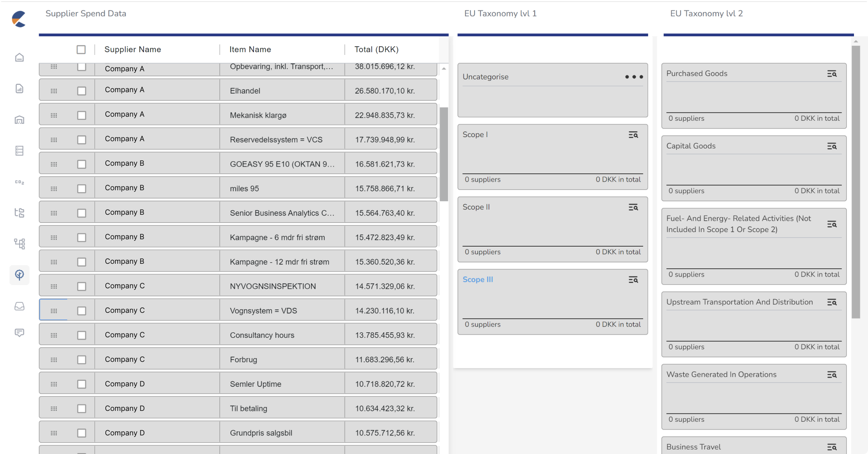Image resolution: width=868 pixels, height=454 pixels.
Task: Click the supplier table scrollbar thumb
Action: pos(444,154)
